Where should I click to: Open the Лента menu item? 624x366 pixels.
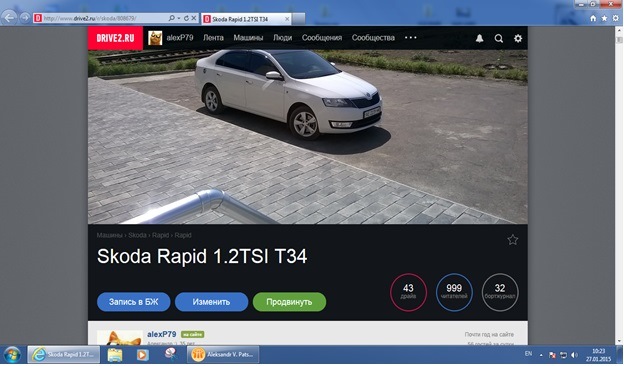pos(213,38)
